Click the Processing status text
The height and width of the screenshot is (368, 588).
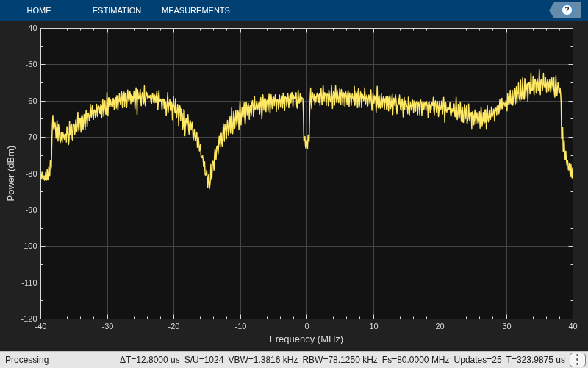(x=27, y=360)
